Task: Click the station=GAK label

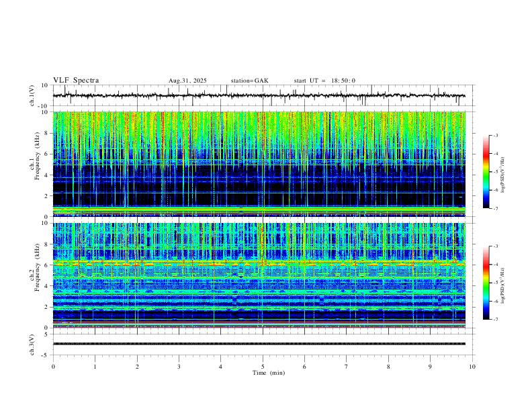Action: click(249, 81)
